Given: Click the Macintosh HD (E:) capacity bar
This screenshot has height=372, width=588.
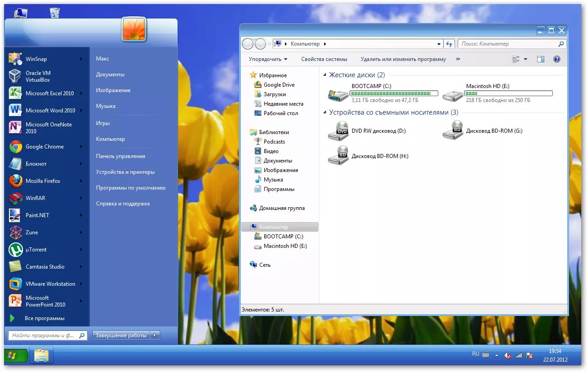Looking at the screenshot, I should 509,93.
